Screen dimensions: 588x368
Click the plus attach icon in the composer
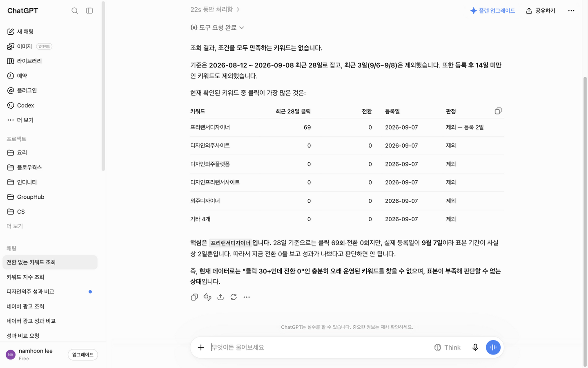(201, 348)
